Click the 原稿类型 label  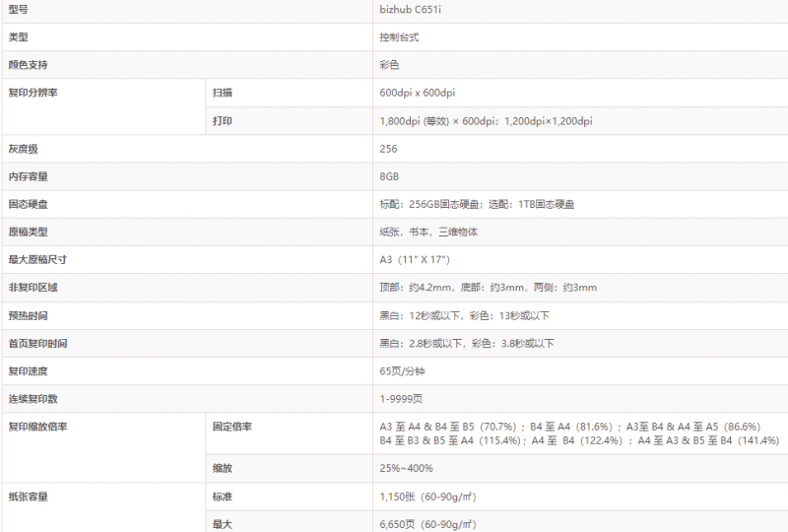tap(28, 232)
